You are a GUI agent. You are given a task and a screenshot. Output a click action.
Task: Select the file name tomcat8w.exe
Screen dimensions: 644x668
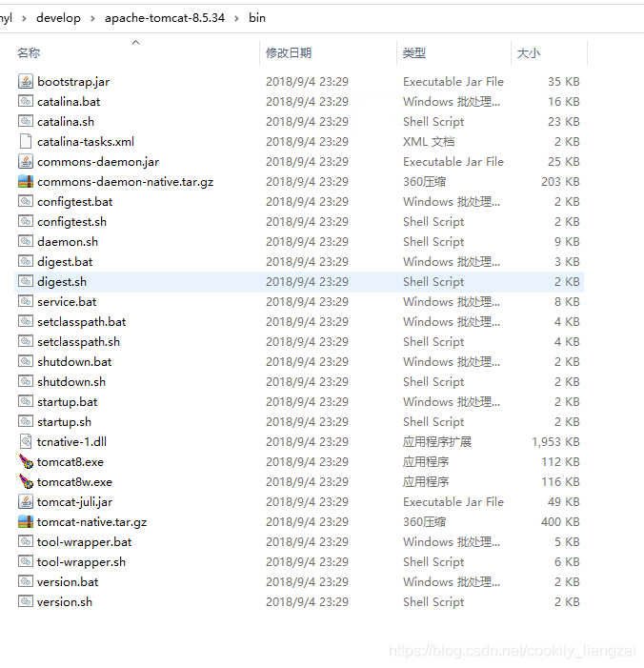point(74,482)
